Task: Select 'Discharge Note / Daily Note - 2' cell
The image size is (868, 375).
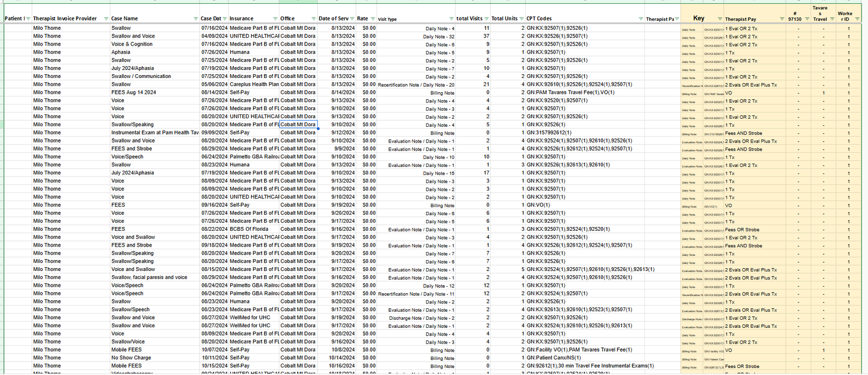Action: 416,318
